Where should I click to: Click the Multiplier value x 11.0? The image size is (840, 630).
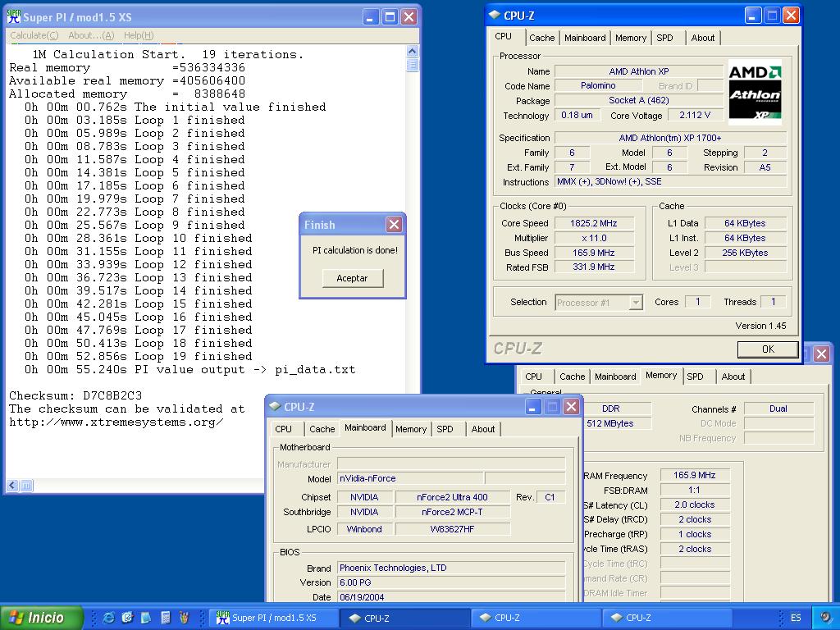point(594,239)
